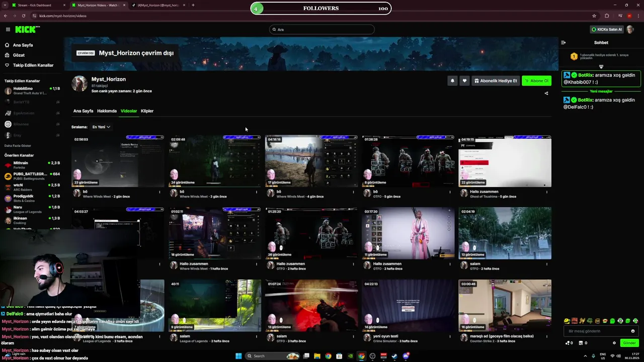The image size is (644, 362).
Task: Switch to Hakkımda channel tab
Action: point(107,111)
